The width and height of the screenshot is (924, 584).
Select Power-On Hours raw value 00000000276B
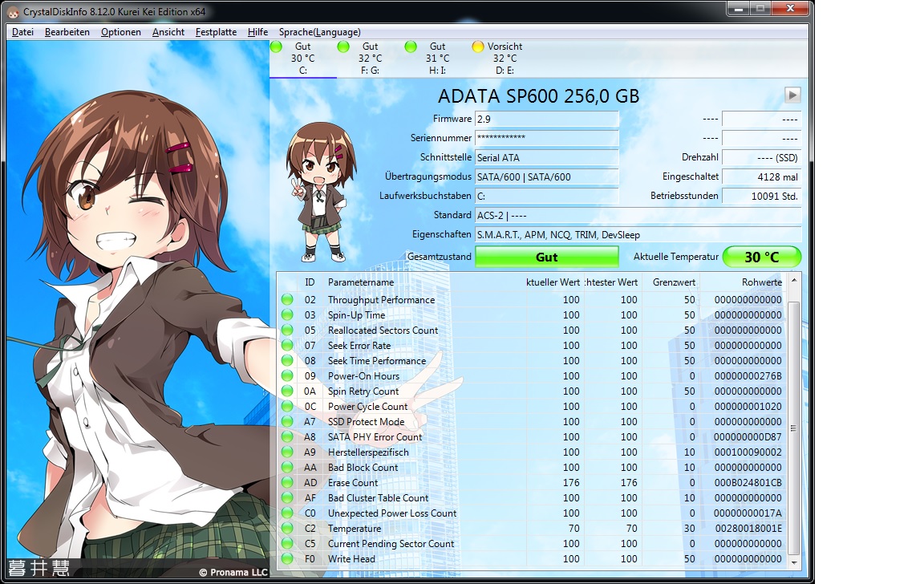click(x=748, y=376)
